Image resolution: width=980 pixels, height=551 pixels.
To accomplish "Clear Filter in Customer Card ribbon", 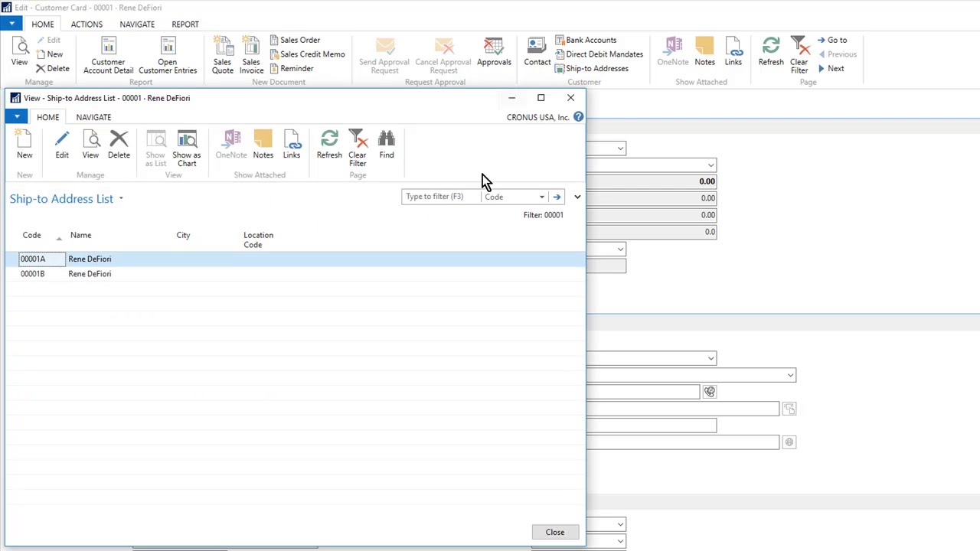I will tap(799, 56).
